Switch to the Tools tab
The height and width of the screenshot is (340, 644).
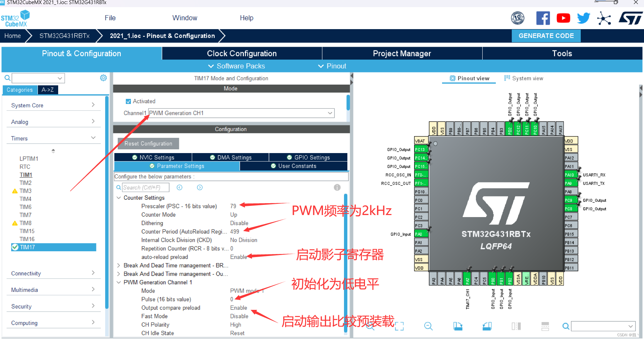[562, 54]
